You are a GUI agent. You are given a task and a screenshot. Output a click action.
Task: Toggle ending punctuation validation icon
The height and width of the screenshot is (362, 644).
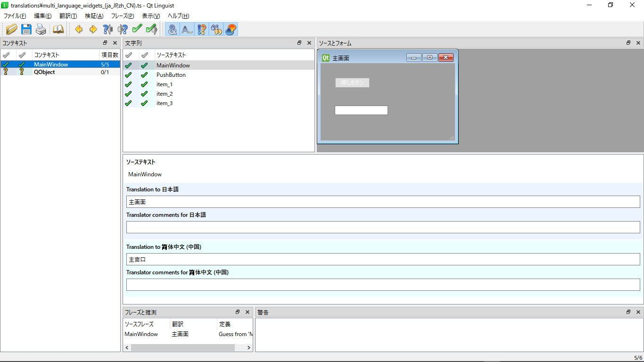pos(202,29)
